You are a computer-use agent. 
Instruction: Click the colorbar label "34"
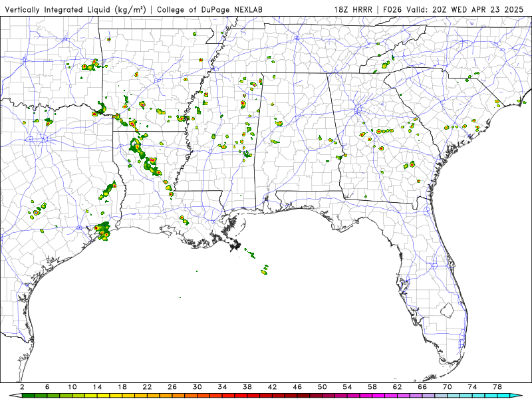coord(223,387)
